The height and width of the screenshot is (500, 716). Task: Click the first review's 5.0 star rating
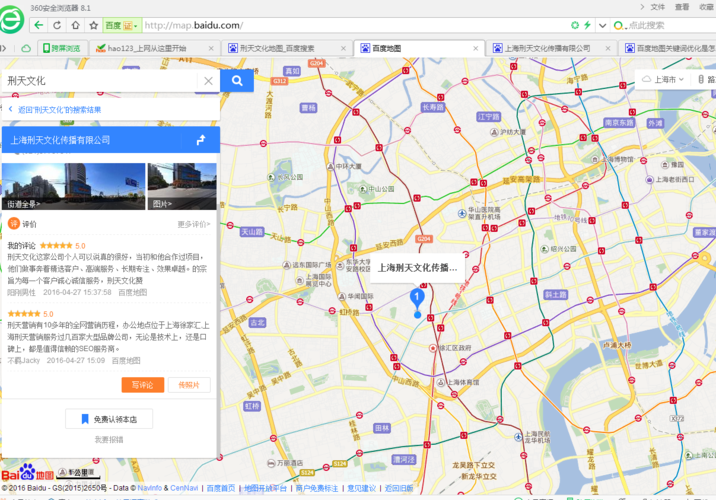(62, 246)
